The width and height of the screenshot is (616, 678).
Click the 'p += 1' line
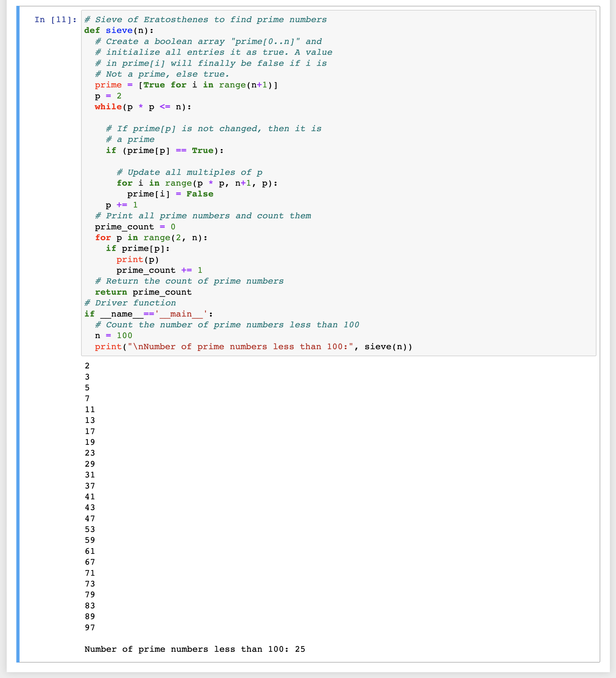coord(121,205)
